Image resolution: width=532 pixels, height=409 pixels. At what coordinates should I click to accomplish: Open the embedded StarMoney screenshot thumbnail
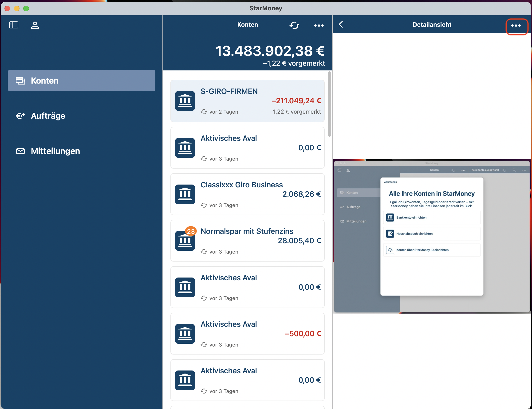coord(432,236)
